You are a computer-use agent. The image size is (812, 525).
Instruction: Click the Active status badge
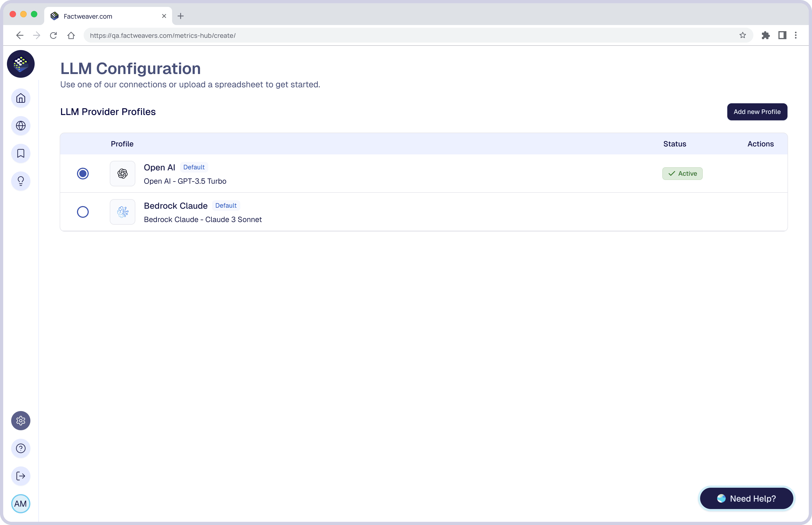click(683, 174)
